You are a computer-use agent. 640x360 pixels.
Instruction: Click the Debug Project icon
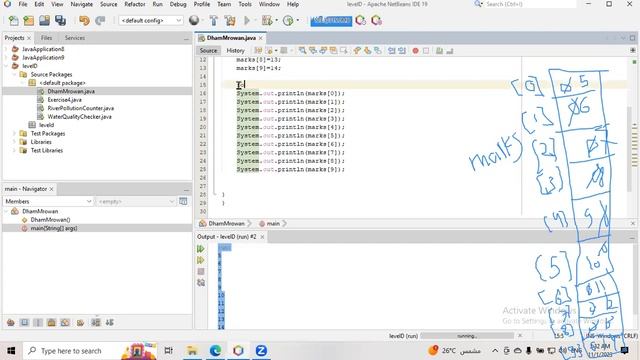pyautogui.click(x=267, y=20)
